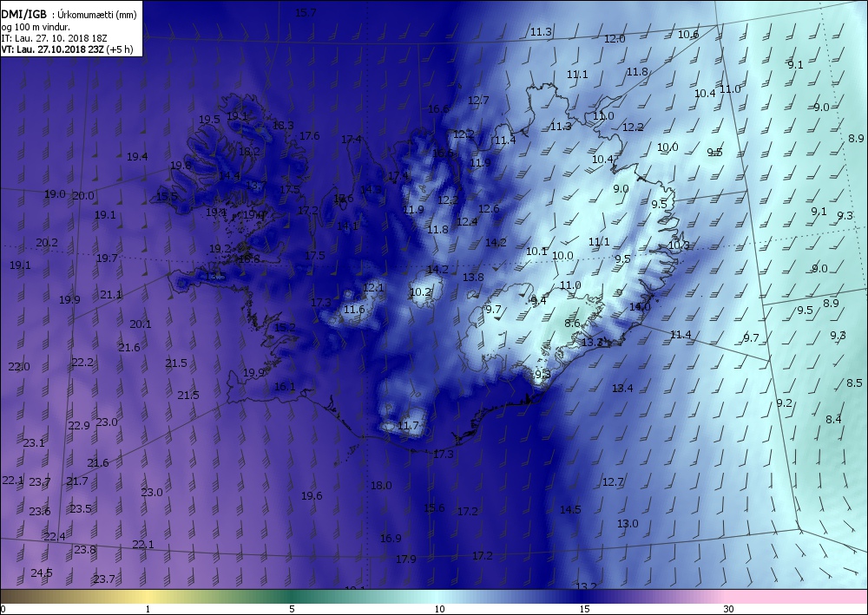
Task: Click the 23.6 map value
Action: point(40,511)
